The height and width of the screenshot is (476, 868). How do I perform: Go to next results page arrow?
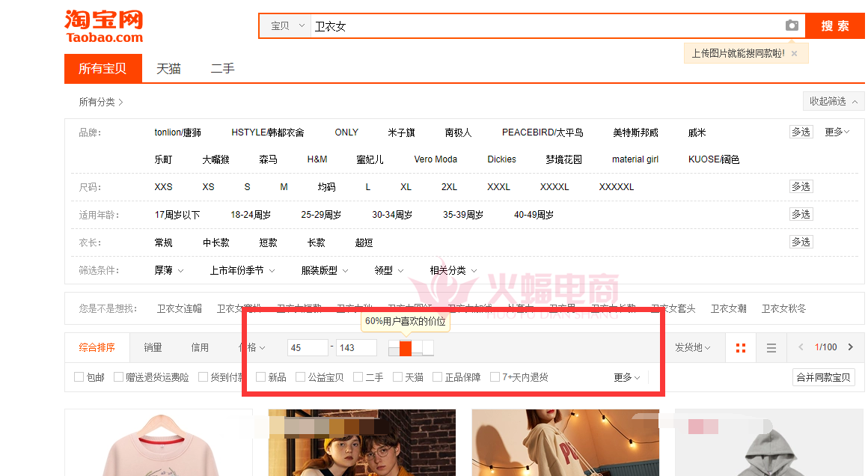[851, 347]
